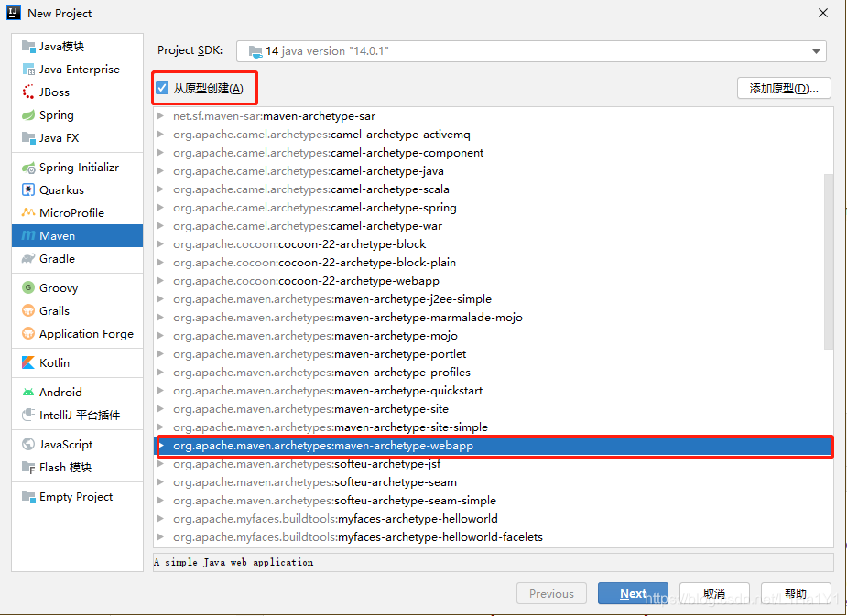Select maven-archetype-mojo row

tap(494, 336)
